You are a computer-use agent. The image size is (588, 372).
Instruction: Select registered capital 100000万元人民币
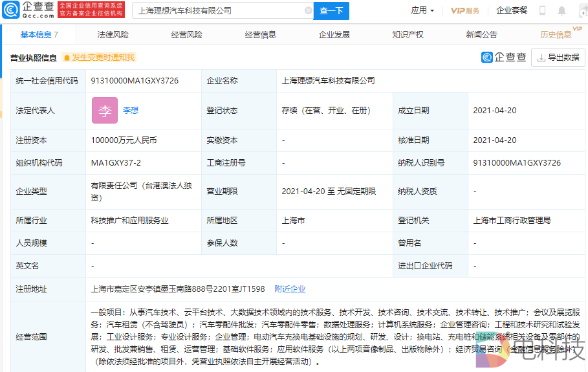click(x=124, y=140)
